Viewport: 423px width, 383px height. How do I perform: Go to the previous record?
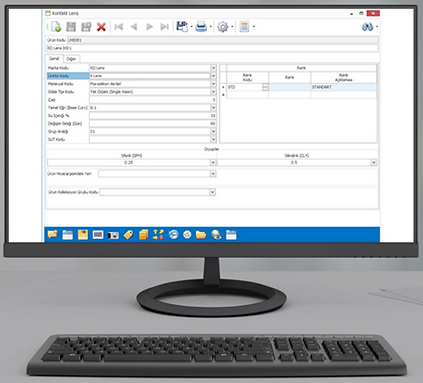134,27
